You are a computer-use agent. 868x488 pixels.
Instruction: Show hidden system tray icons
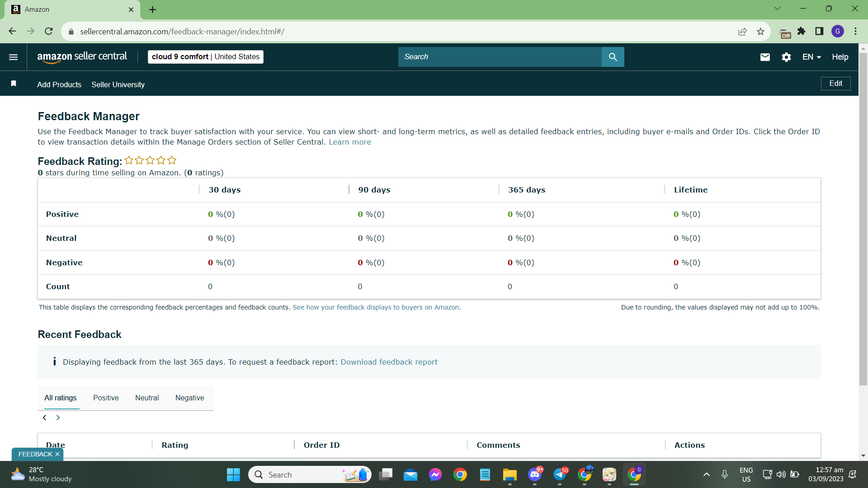[706, 474]
